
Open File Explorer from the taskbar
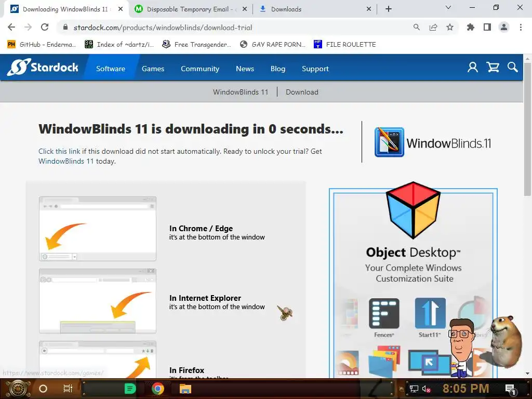pyautogui.click(x=185, y=389)
